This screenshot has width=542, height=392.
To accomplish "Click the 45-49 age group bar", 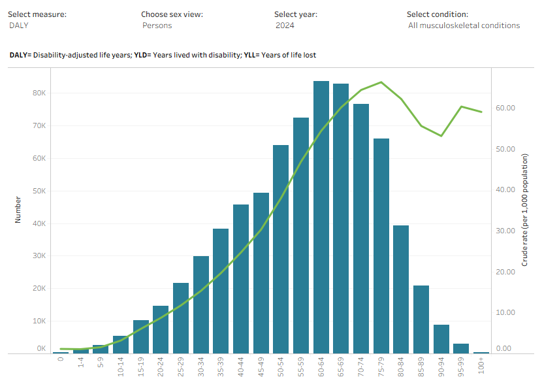I will point(261,273).
